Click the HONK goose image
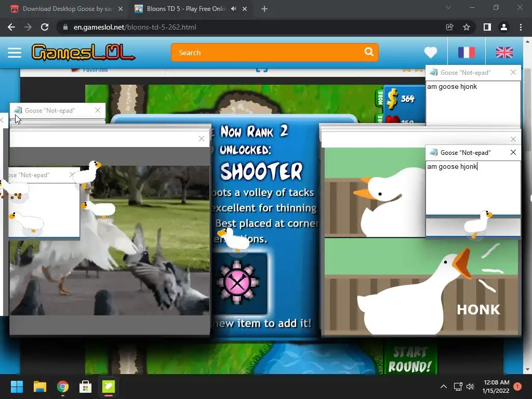The image size is (532, 399). coord(421,287)
